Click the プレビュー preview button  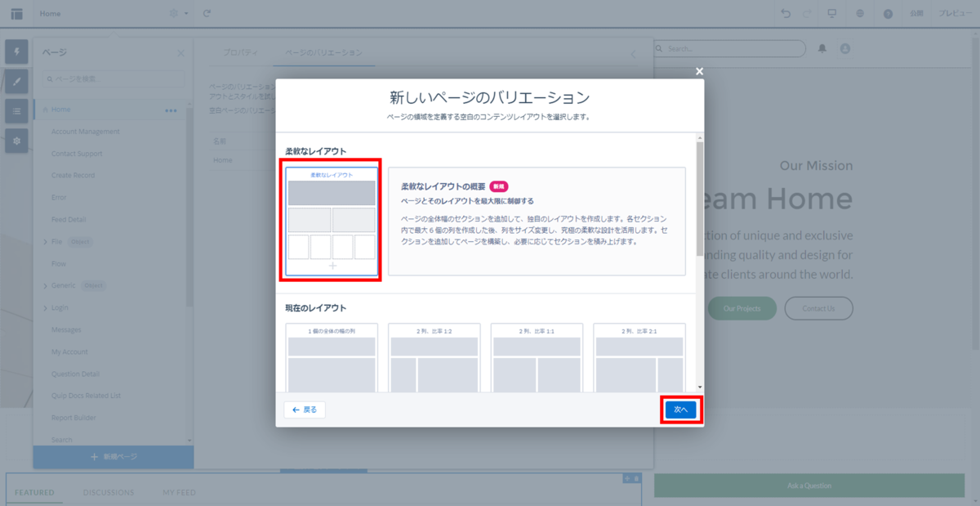954,14
